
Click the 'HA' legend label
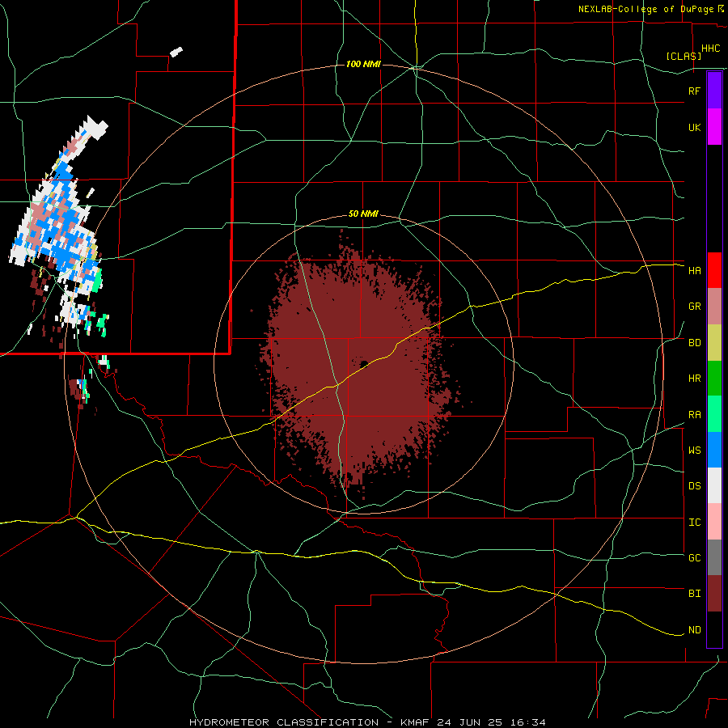pyautogui.click(x=694, y=270)
